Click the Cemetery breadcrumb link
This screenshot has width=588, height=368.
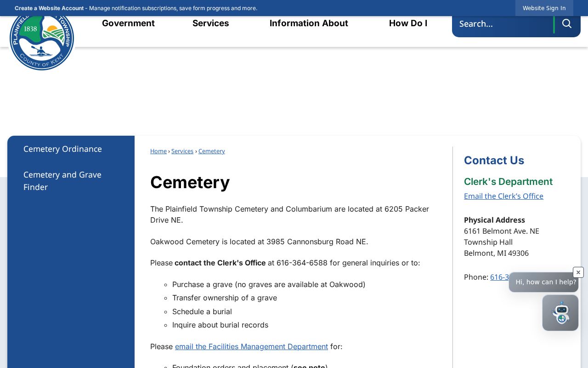point(212,151)
